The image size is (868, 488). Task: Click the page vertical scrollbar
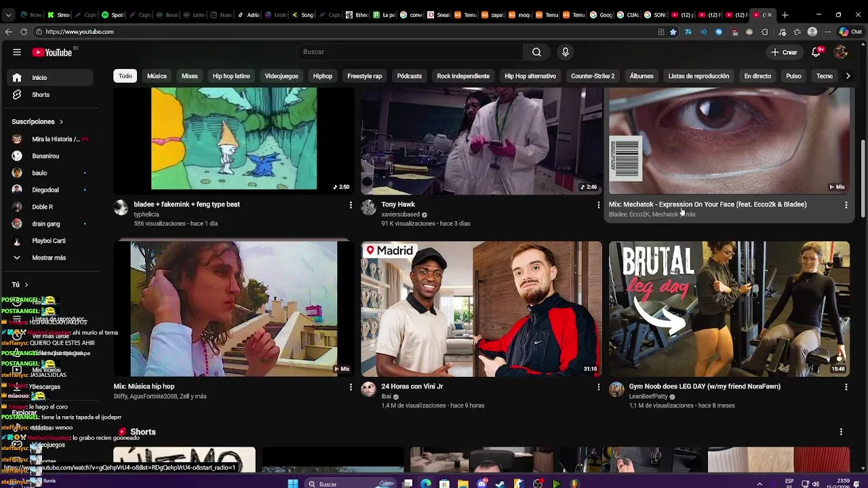863,180
